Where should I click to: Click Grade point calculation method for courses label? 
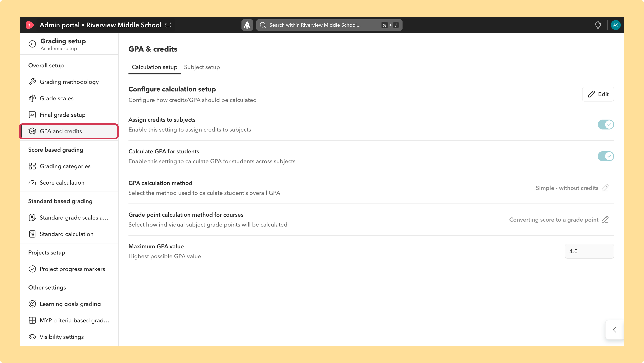click(186, 215)
